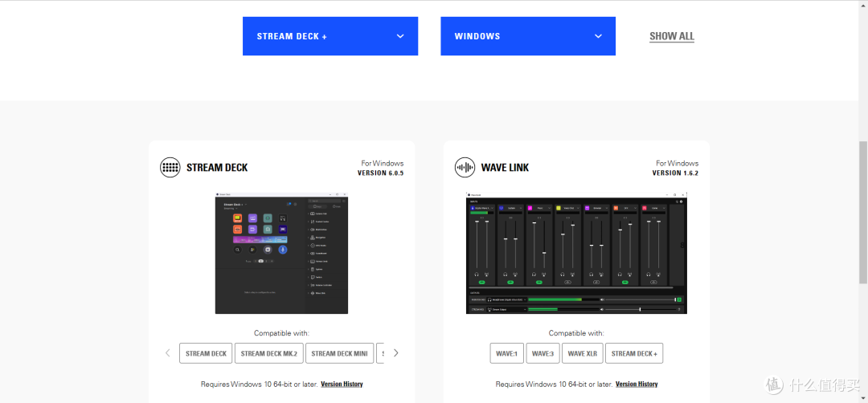
Task: Open the Stream Deck software screenshot thumbnail
Action: click(281, 253)
